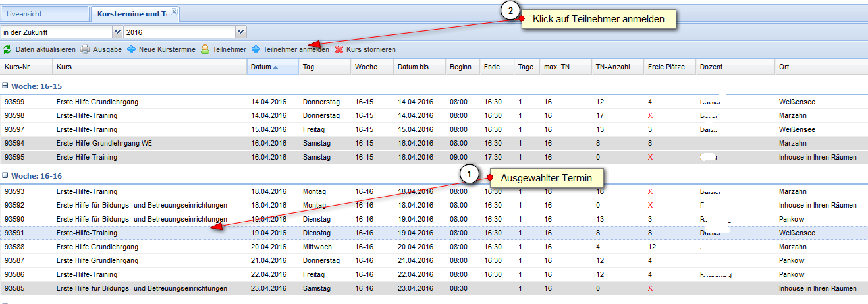868x304 pixels.
Task: Click the green refresh icon for Daten aktualisieren
Action: (x=7, y=49)
